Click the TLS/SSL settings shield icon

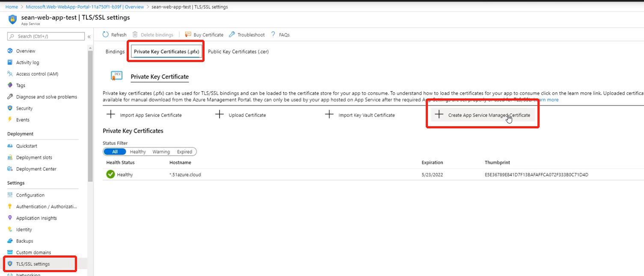[10, 264]
